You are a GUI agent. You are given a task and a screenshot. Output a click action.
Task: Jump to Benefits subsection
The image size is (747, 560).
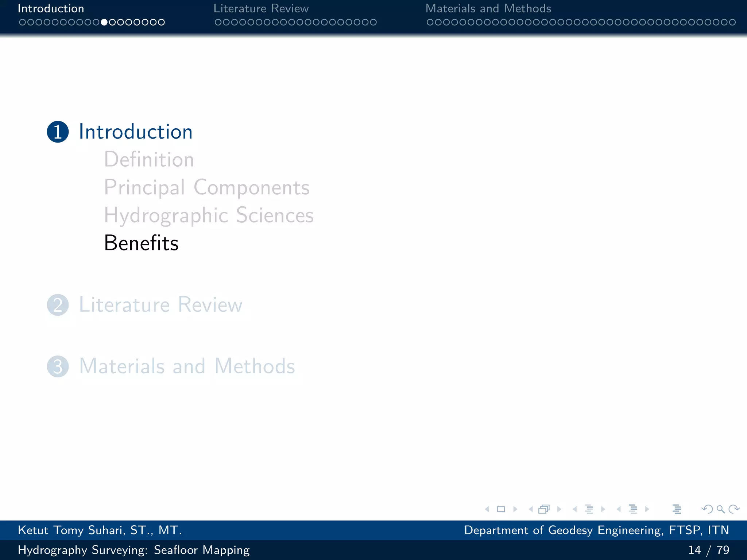[x=142, y=243]
